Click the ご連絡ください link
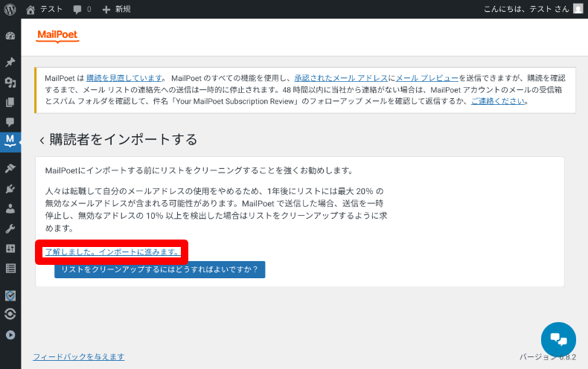The image size is (588, 369). (x=498, y=101)
